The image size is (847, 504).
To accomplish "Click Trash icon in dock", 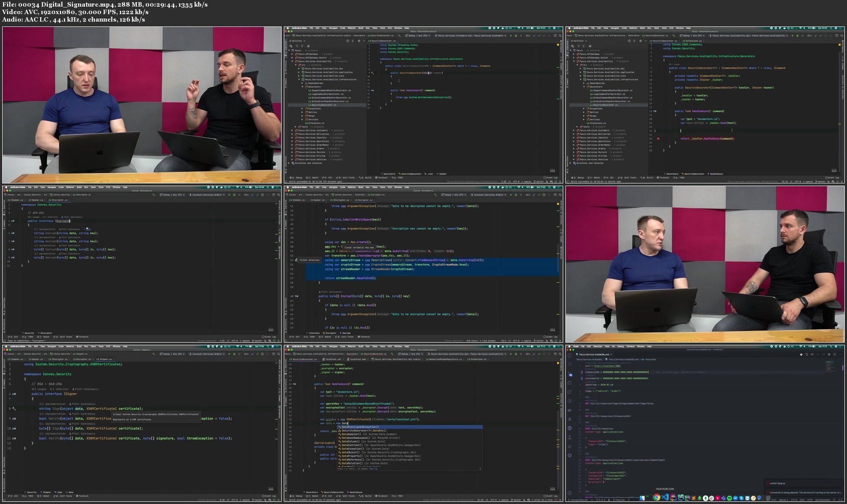I will coord(768,498).
